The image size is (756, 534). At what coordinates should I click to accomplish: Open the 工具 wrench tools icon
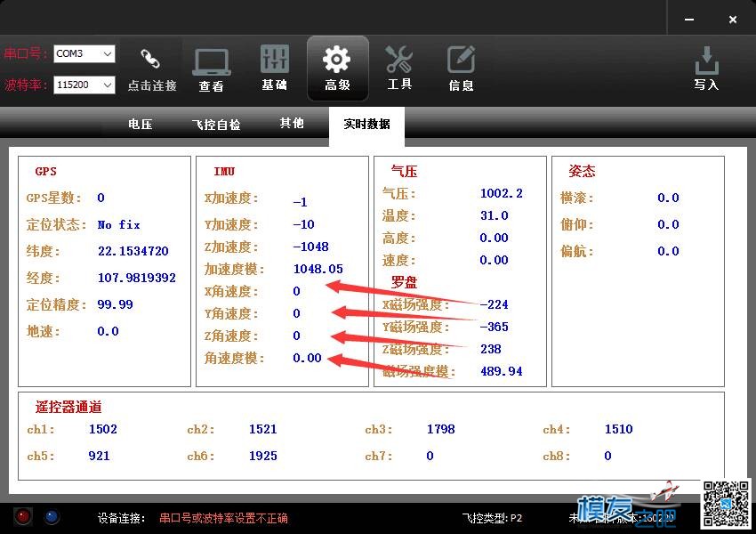tap(398, 59)
